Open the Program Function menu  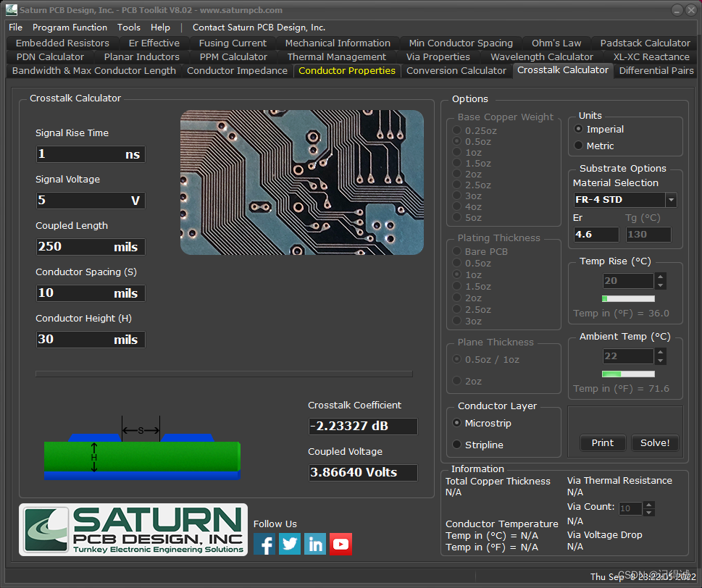click(70, 28)
